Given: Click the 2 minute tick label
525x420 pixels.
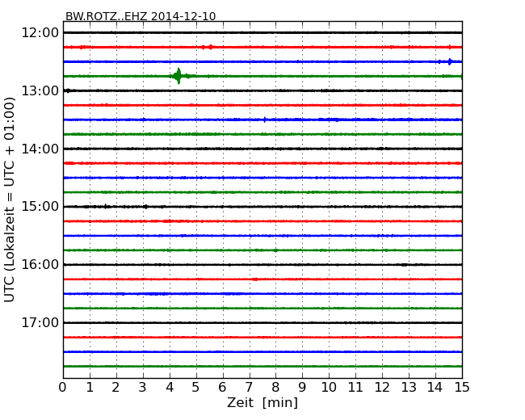Looking at the screenshot, I should point(116,387).
